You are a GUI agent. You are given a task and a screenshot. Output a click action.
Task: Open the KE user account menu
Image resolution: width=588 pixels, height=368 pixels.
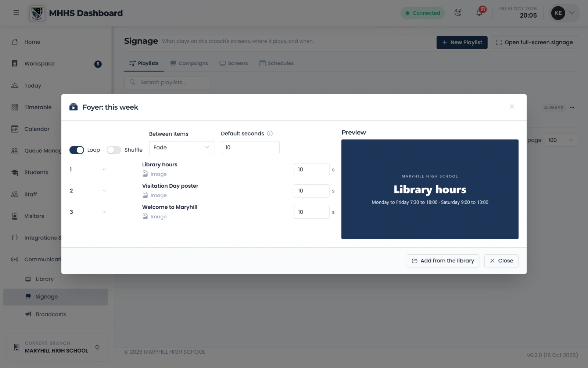click(564, 13)
